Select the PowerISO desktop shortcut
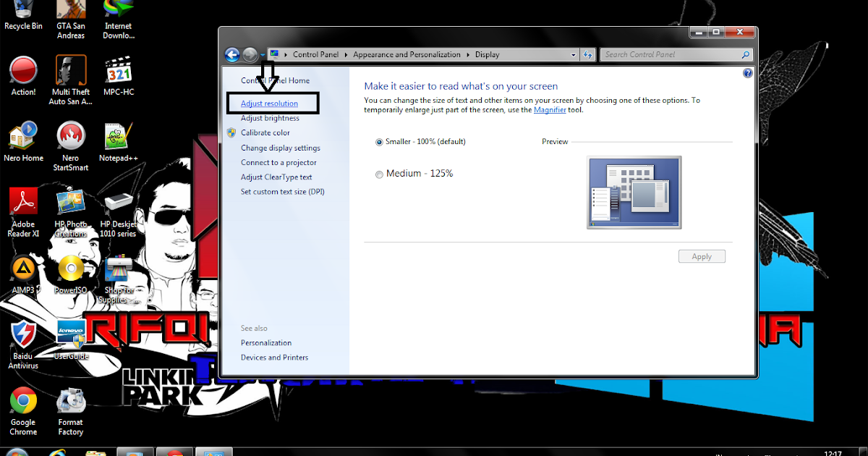The height and width of the screenshot is (456, 868). tap(71, 275)
